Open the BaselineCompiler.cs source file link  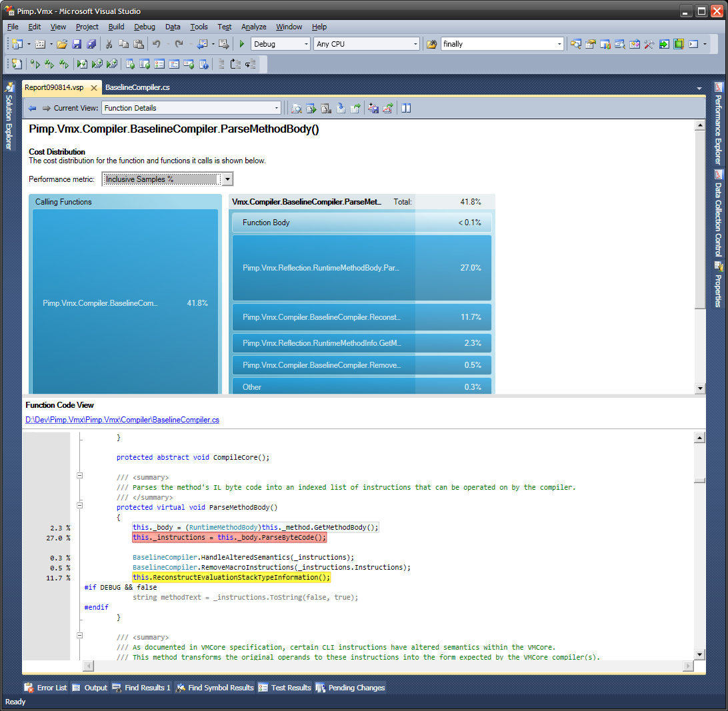[122, 420]
